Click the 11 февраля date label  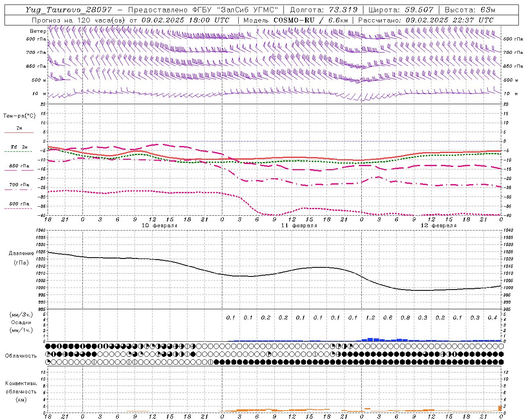(299, 226)
